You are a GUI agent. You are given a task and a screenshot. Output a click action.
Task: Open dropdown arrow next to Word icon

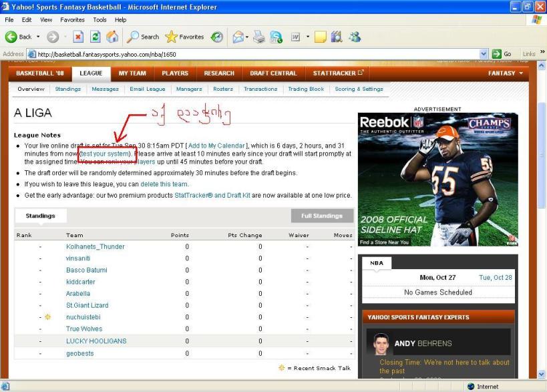click(x=308, y=37)
